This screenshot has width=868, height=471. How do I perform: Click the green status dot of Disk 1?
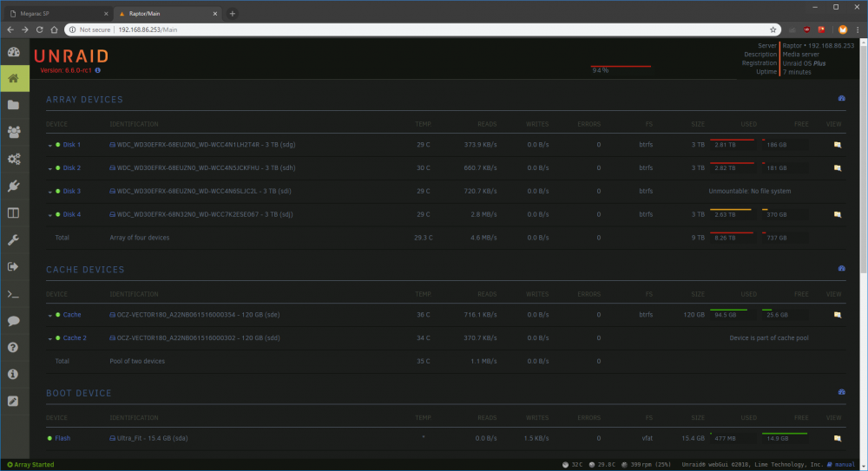[57, 145]
